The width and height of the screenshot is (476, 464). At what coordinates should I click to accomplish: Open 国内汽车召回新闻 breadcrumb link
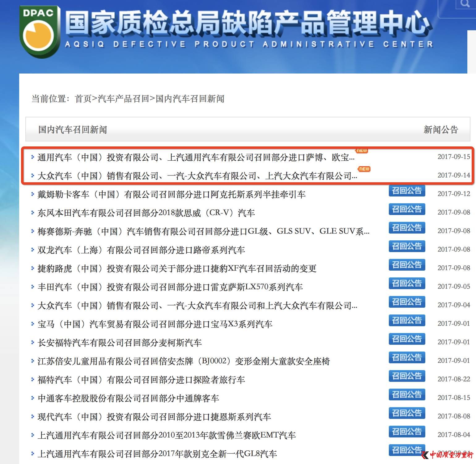click(190, 99)
